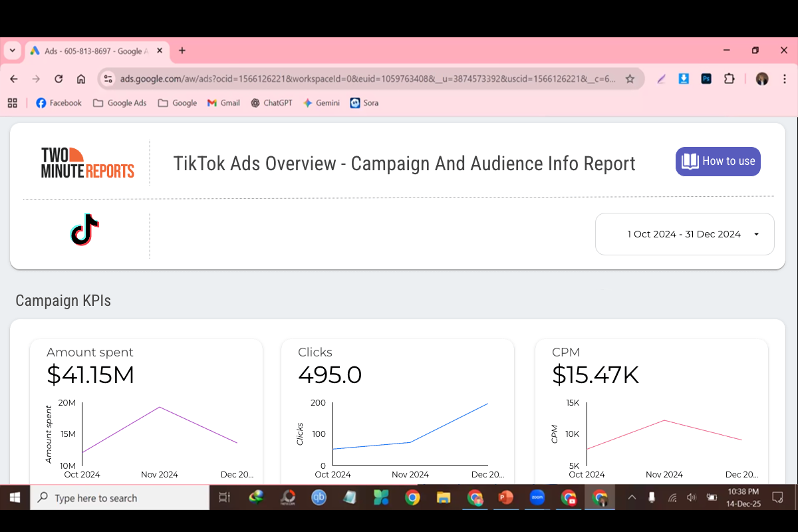The image size is (798, 532).
Task: Open the Photoshop extension icon
Action: pos(706,78)
